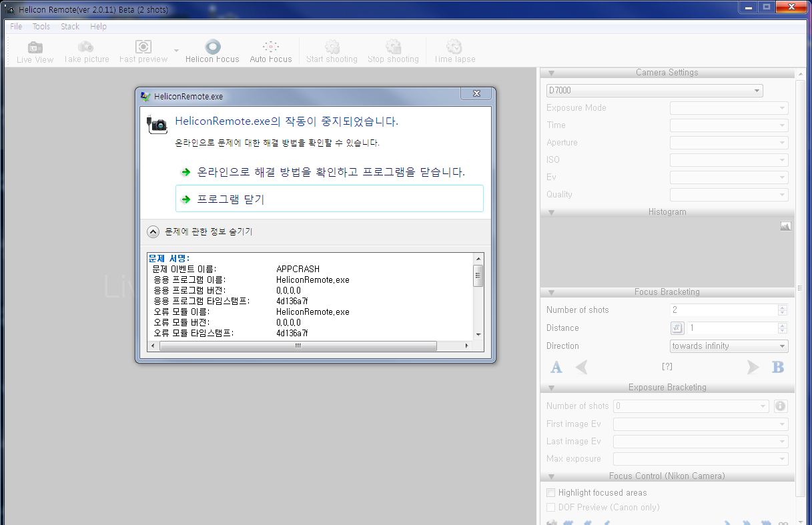Open the Fast preview dropdown arrow
Screen dimensions: 812x525
tap(176, 51)
